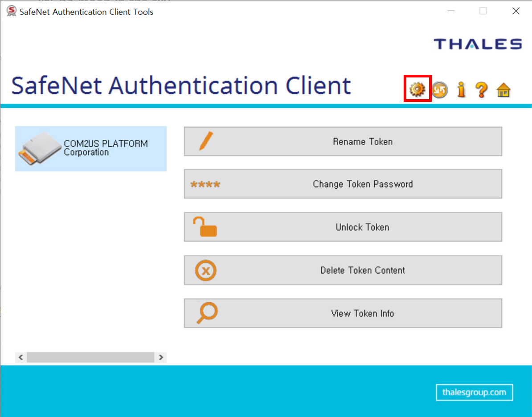Click the token list horizontal scrollbar thumb

pos(90,357)
